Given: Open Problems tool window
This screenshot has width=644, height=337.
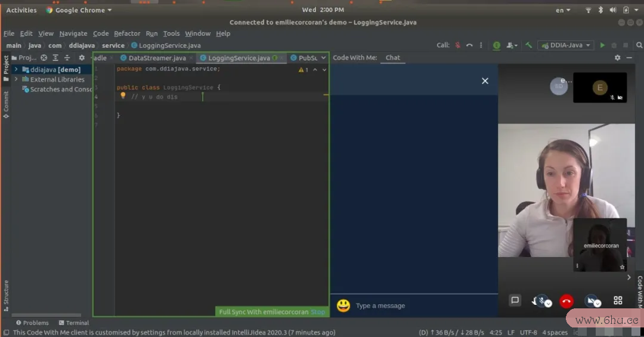Looking at the screenshot, I should (32, 323).
